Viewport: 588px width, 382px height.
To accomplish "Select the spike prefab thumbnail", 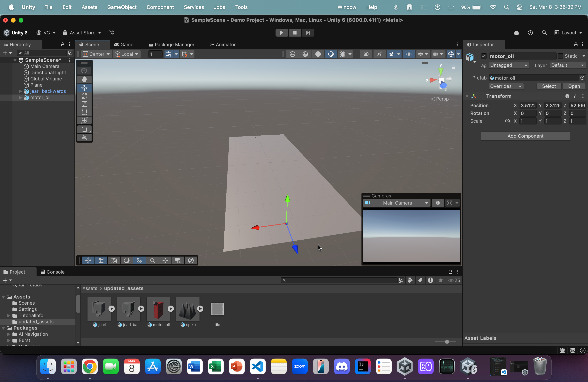I will point(187,309).
